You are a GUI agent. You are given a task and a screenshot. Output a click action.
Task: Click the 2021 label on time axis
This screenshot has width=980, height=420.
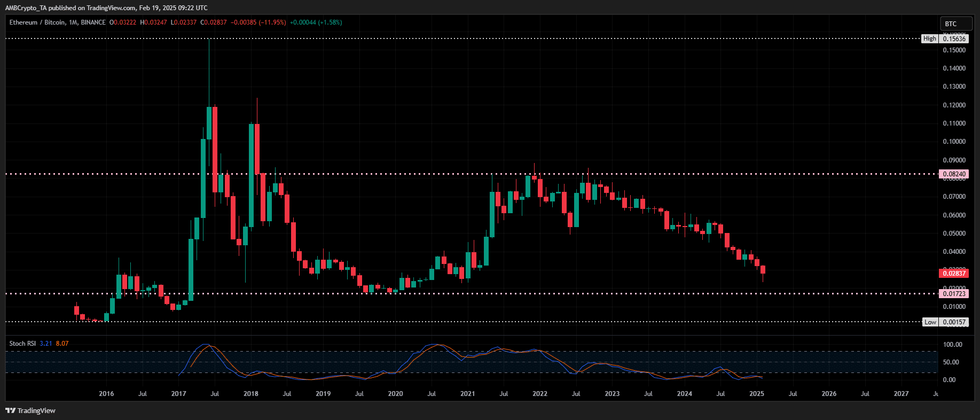point(467,394)
